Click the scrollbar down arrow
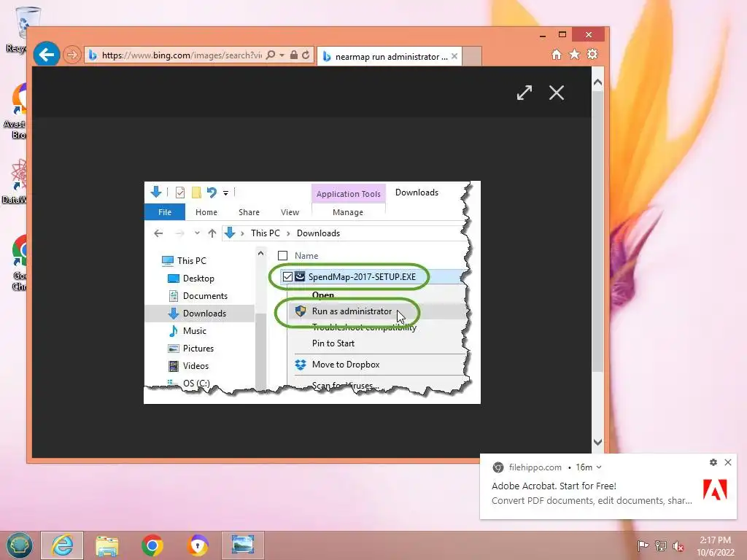This screenshot has height=560, width=747. click(598, 443)
